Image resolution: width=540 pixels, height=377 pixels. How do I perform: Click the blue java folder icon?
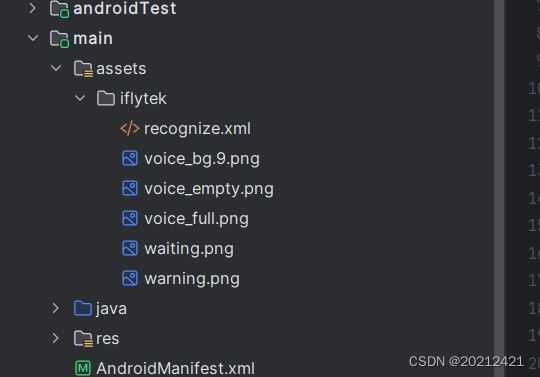pyautogui.click(x=83, y=308)
